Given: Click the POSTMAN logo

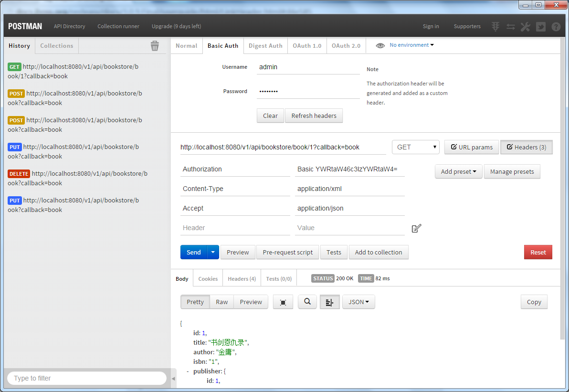Looking at the screenshot, I should 25,26.
